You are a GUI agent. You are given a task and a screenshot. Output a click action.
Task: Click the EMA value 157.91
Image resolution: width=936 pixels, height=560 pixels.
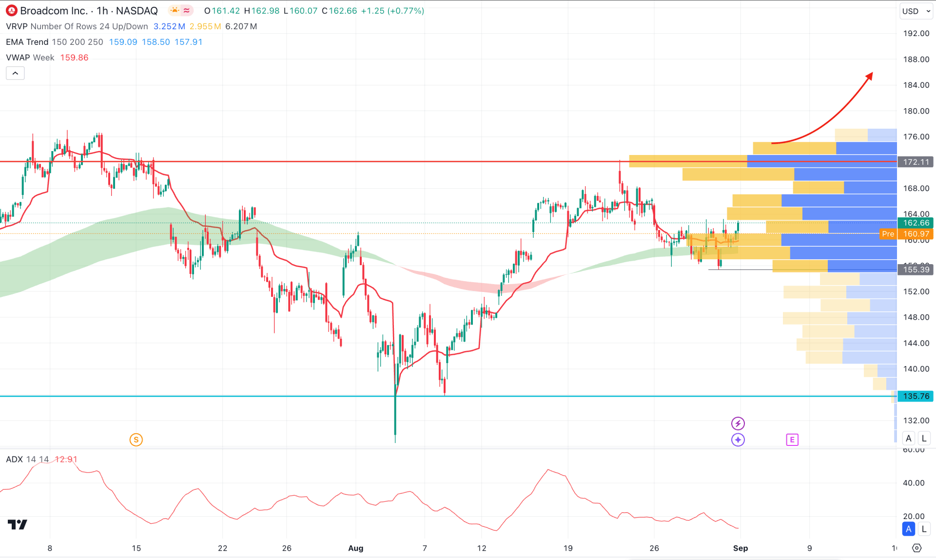pyautogui.click(x=189, y=42)
